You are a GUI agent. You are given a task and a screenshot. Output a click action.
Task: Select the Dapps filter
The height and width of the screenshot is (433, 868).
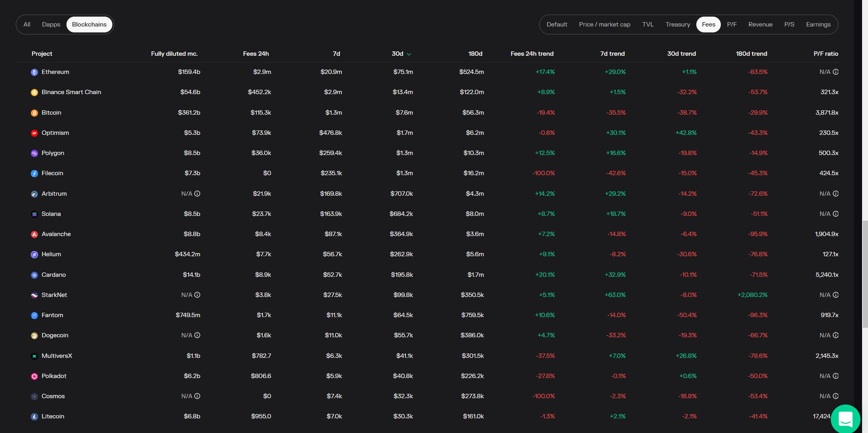tap(51, 25)
